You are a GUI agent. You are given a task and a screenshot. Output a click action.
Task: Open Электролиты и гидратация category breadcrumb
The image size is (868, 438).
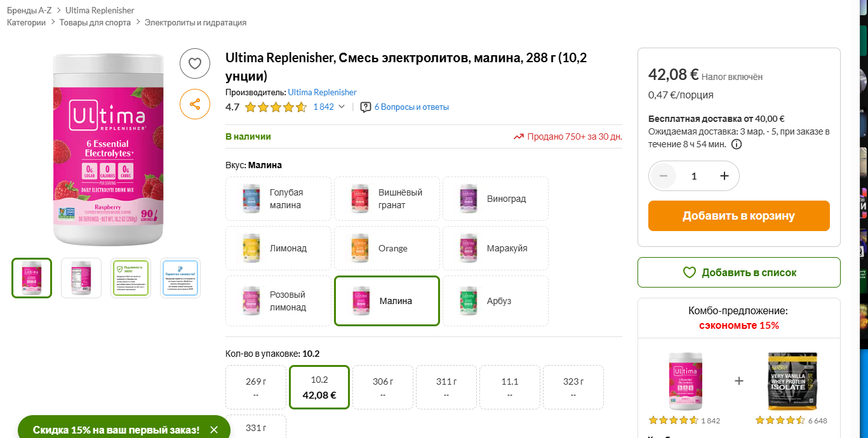click(196, 22)
